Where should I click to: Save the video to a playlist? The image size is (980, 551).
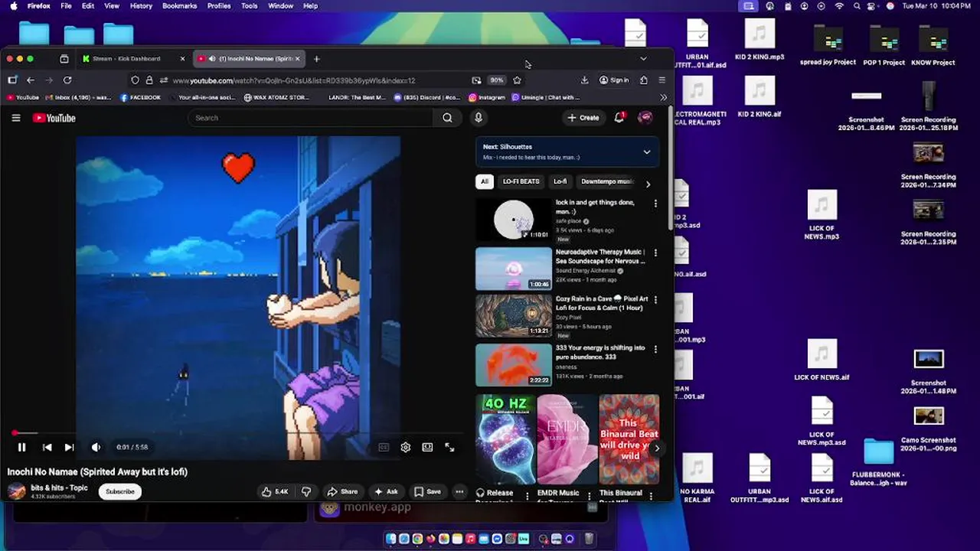click(427, 491)
